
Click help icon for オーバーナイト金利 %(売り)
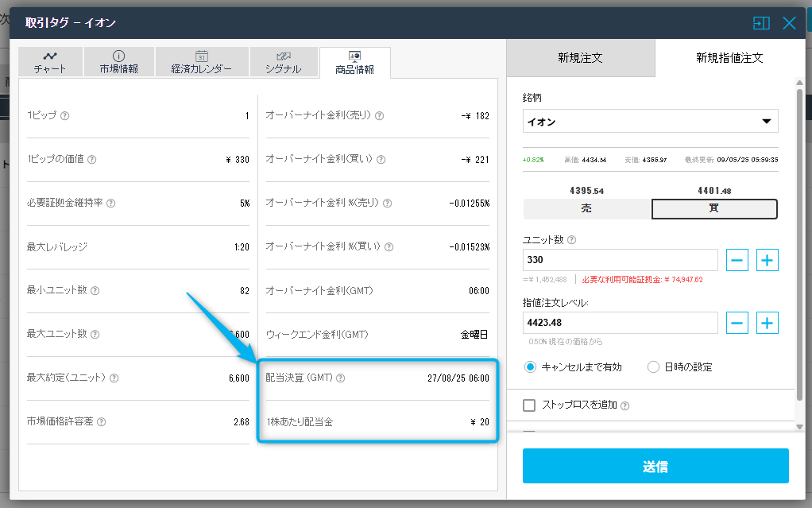point(388,204)
